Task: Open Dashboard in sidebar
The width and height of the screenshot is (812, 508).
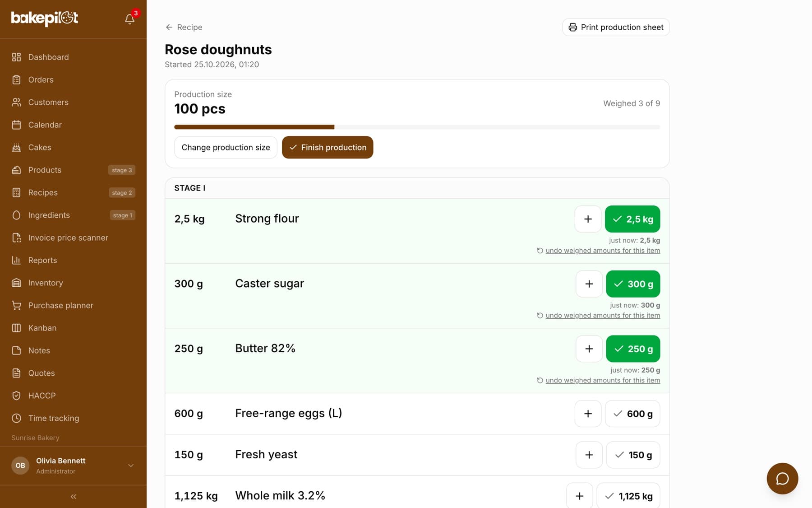Action: click(73, 57)
